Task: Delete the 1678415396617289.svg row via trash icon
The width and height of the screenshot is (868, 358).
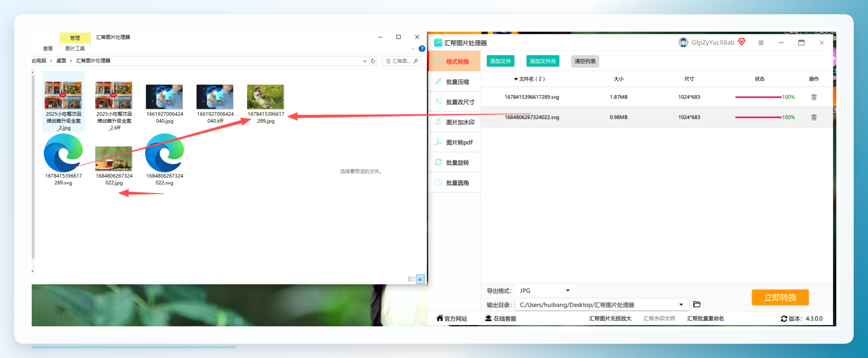Action: [814, 97]
